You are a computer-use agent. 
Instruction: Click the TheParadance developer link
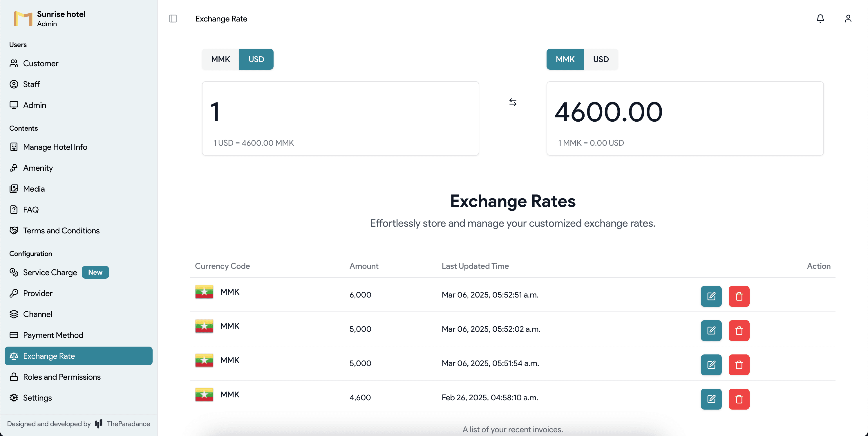[129, 424]
